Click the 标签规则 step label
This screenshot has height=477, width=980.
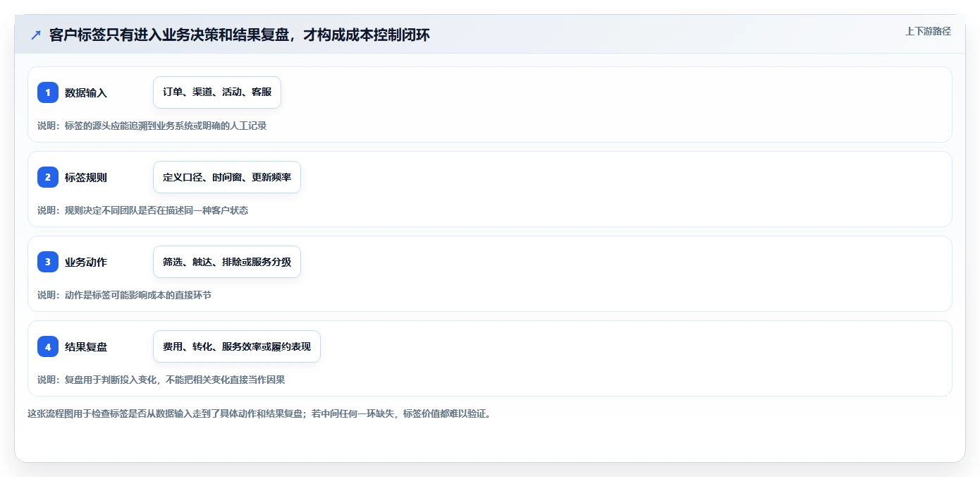[86, 178]
